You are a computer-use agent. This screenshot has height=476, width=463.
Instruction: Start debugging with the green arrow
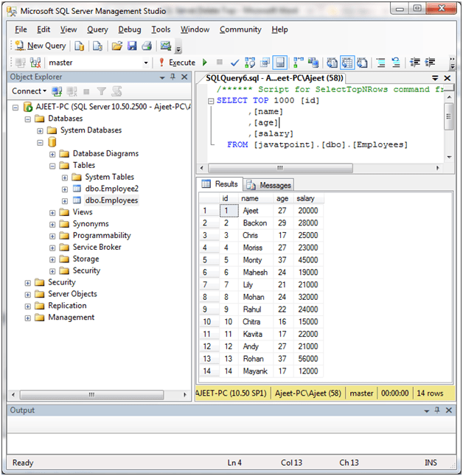click(205, 63)
